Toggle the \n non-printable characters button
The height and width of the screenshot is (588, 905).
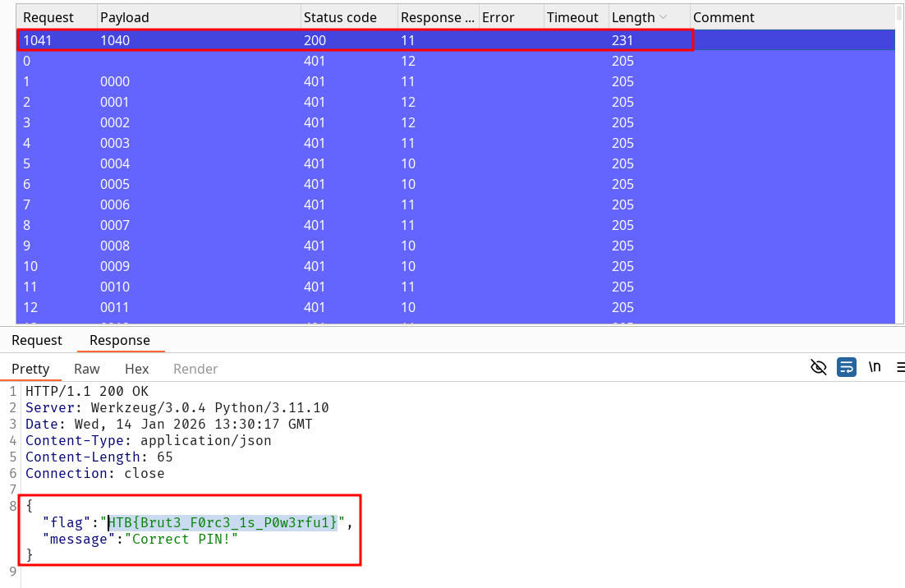875,367
